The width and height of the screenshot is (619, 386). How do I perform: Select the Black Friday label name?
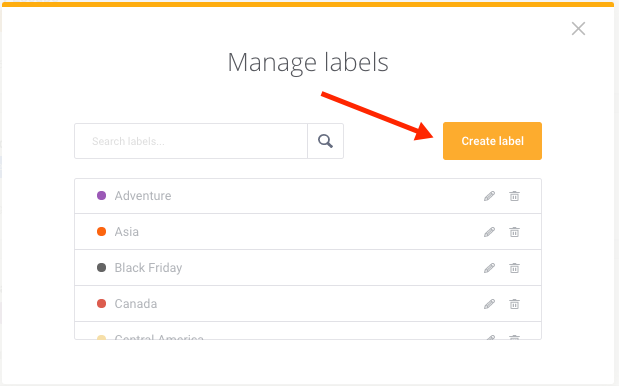point(148,268)
